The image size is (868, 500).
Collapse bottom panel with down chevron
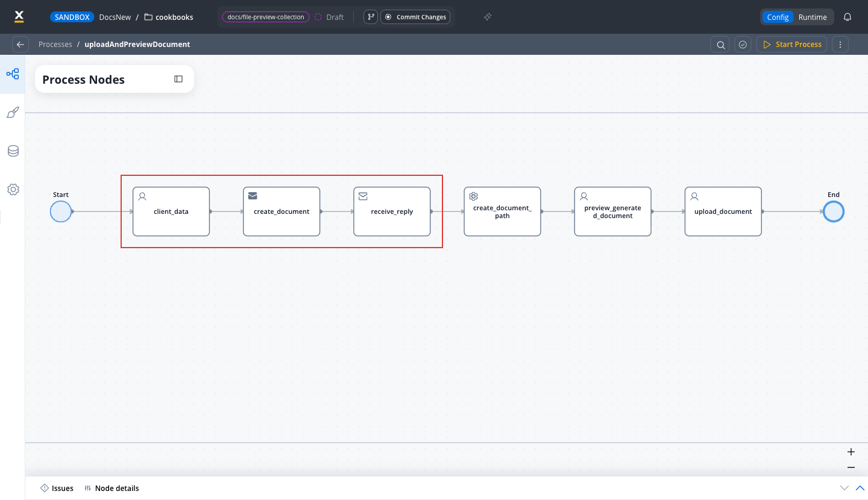point(844,488)
